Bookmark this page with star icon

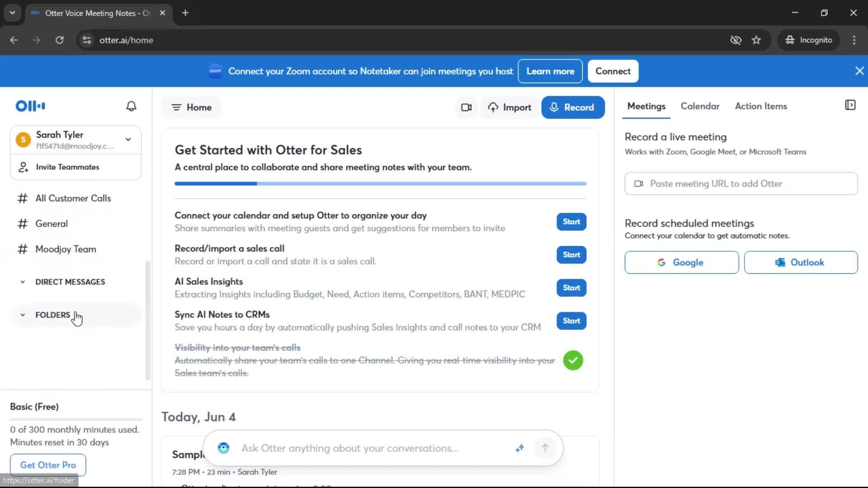pyautogui.click(x=756, y=40)
